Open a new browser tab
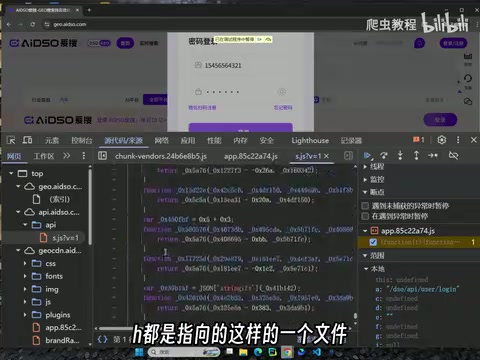Image resolution: width=480 pixels, height=360 pixels. point(89,10)
